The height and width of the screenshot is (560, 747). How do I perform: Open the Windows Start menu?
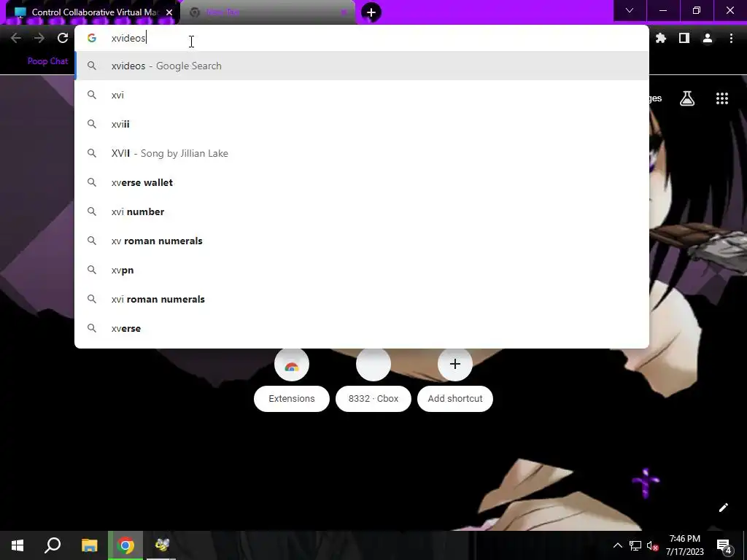[x=18, y=545]
